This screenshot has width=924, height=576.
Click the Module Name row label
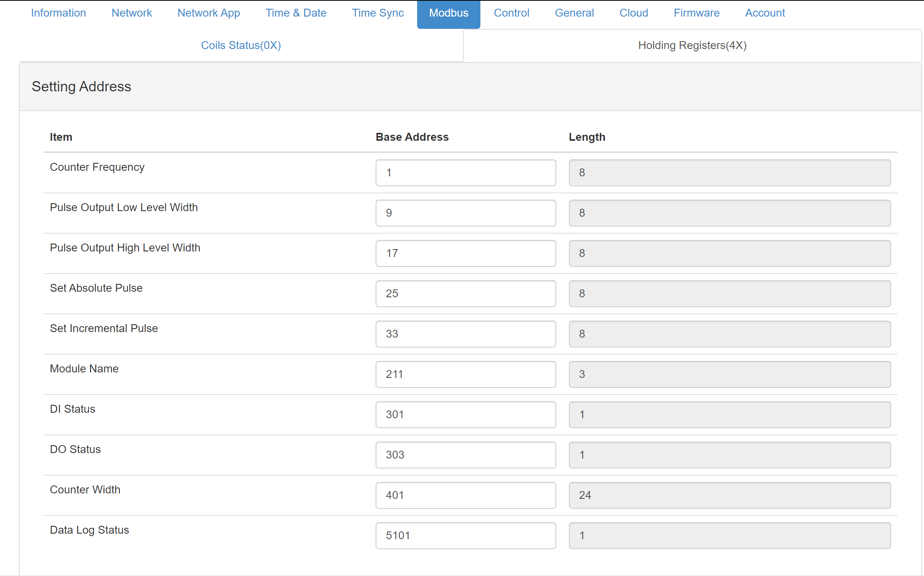(x=84, y=369)
